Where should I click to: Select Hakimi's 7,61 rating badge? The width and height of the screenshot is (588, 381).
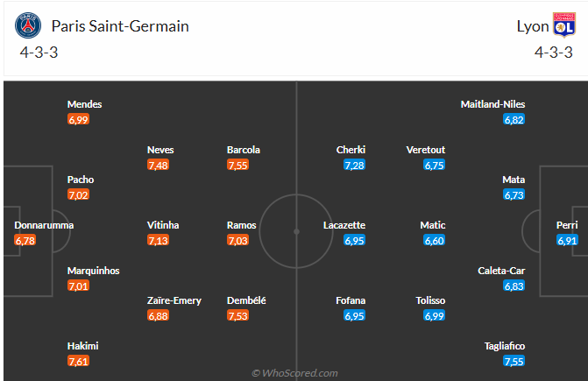tap(78, 361)
